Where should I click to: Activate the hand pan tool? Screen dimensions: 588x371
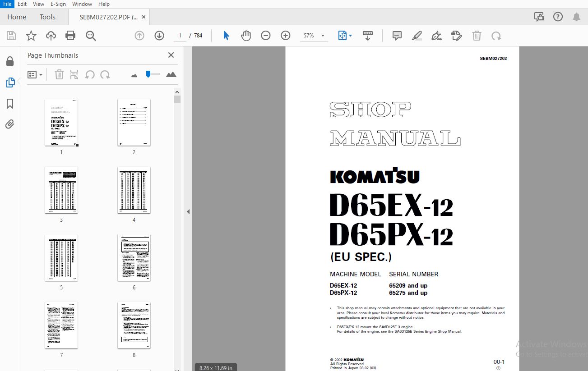tap(246, 36)
